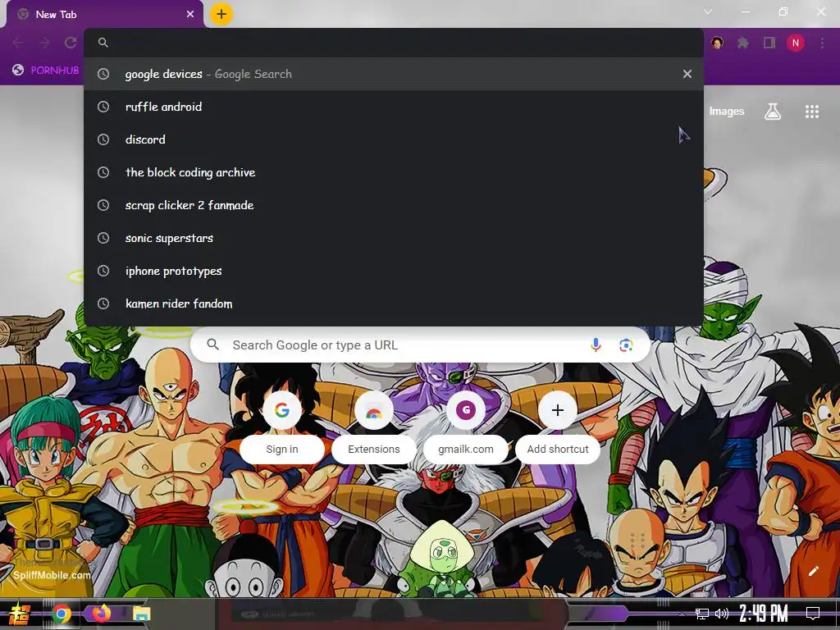
Task: Start voice search with the microphone icon
Action: 596,345
